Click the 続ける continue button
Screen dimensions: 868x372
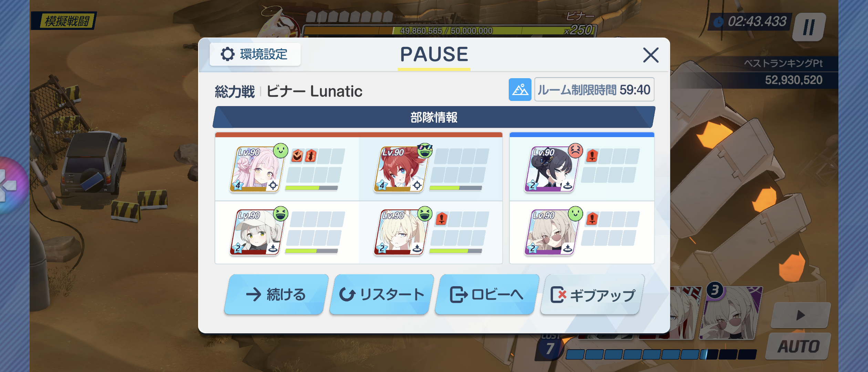coord(276,294)
